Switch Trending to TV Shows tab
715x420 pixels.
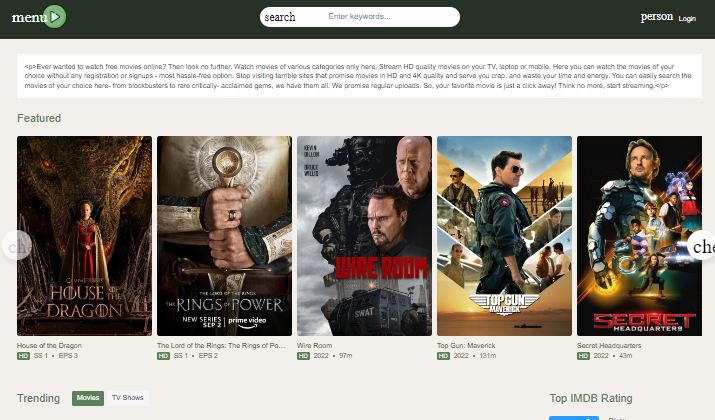[128, 398]
